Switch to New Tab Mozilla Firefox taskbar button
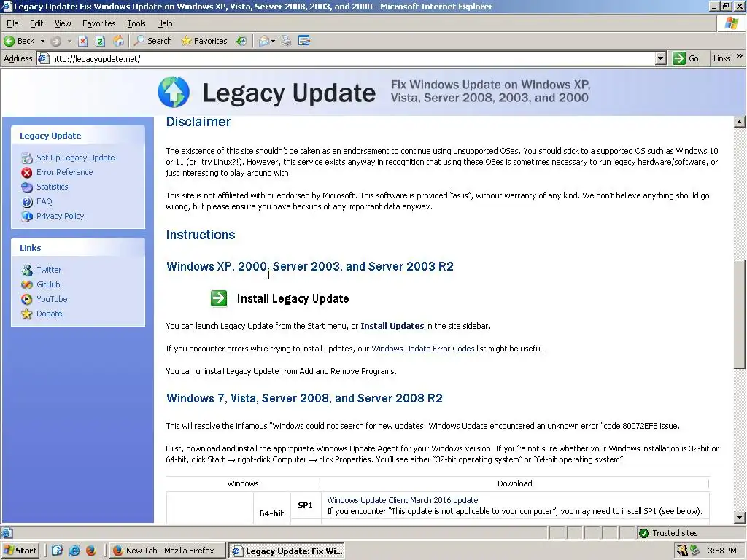747x560 pixels. pyautogui.click(x=167, y=551)
